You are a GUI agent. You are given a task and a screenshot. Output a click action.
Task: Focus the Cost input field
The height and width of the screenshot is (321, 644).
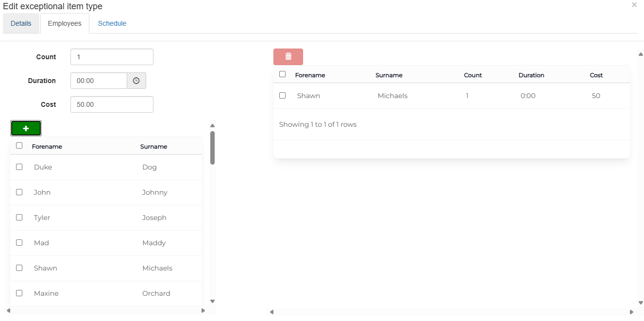tap(112, 104)
